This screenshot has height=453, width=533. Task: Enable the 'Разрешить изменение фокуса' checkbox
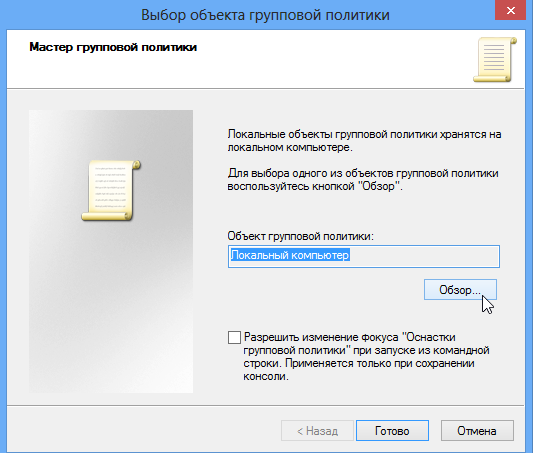click(234, 337)
